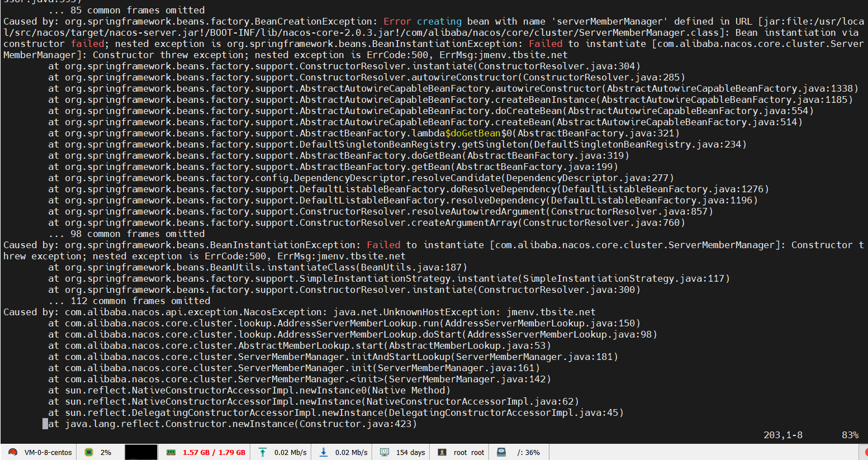
Task: Click the download rate 0.02 Mb/s value
Action: click(352, 453)
